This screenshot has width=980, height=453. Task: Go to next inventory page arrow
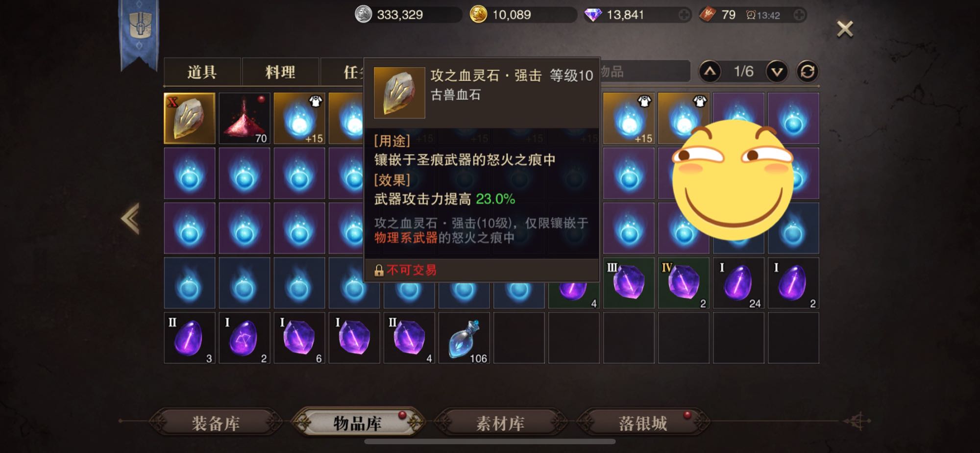point(777,72)
